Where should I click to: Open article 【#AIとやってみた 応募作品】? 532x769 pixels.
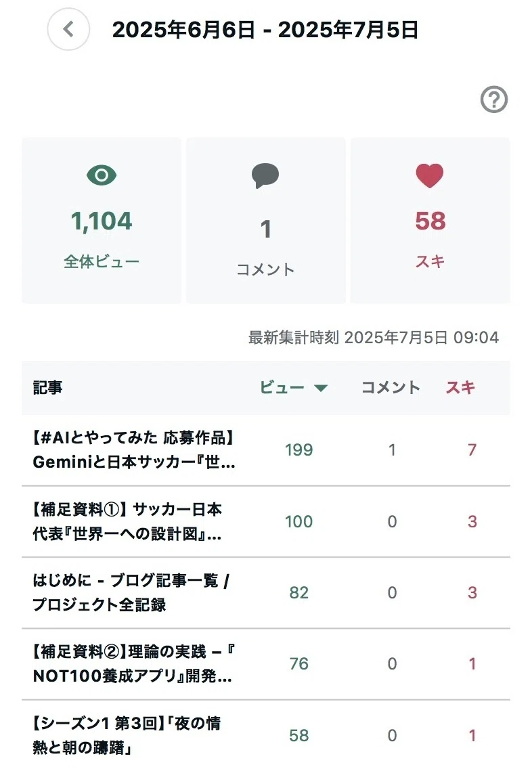click(134, 449)
